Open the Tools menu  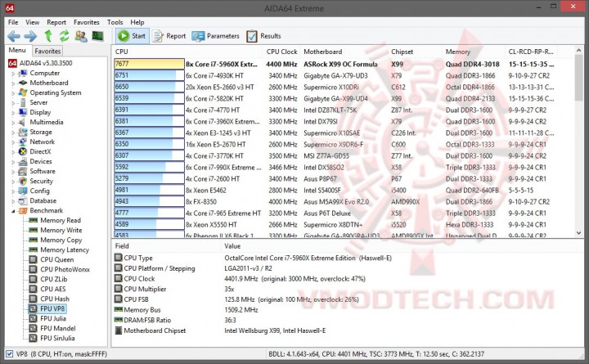(115, 22)
